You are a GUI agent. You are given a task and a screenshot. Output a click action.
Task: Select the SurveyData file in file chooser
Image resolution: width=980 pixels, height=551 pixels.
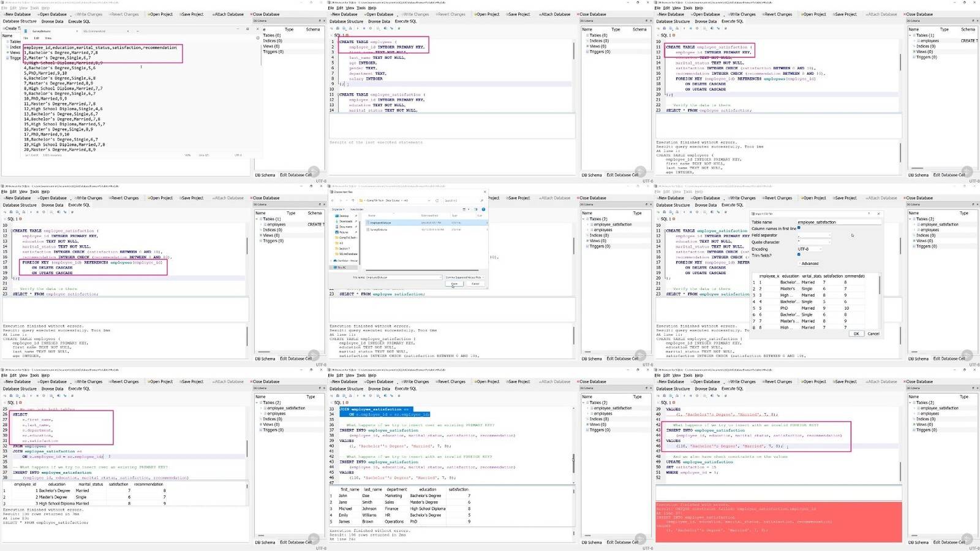point(378,229)
